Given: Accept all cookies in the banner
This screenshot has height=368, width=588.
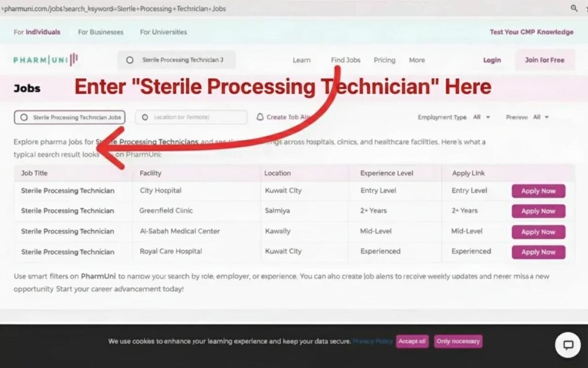Looking at the screenshot, I should tap(412, 341).
